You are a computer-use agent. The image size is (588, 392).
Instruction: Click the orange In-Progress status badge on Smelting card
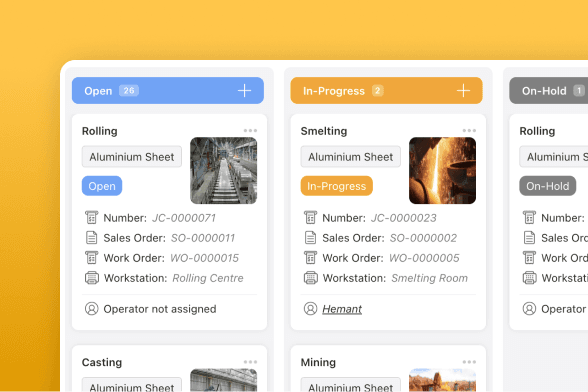click(x=337, y=186)
